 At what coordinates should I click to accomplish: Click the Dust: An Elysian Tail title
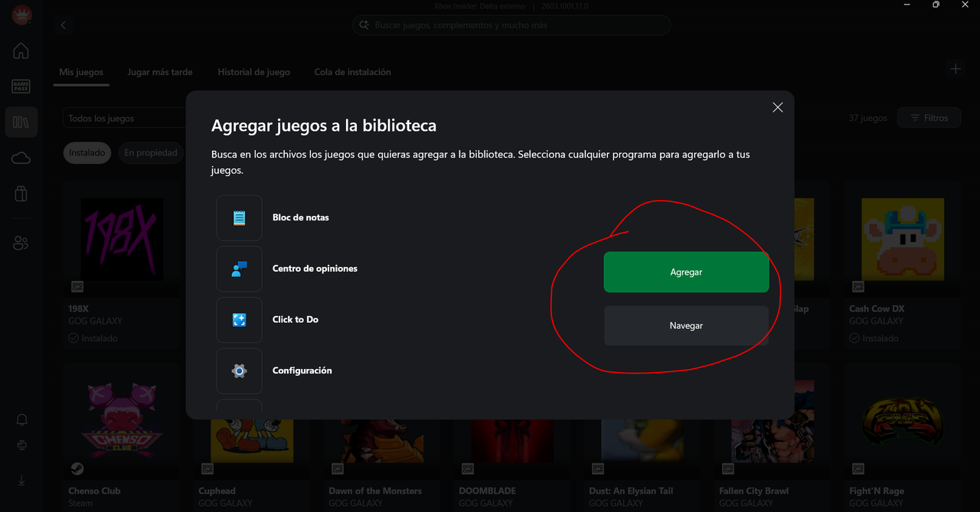pyautogui.click(x=631, y=491)
